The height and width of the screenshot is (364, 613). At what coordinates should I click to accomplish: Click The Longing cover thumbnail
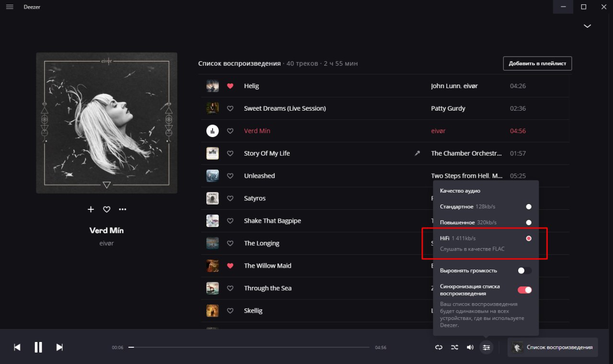click(x=213, y=243)
